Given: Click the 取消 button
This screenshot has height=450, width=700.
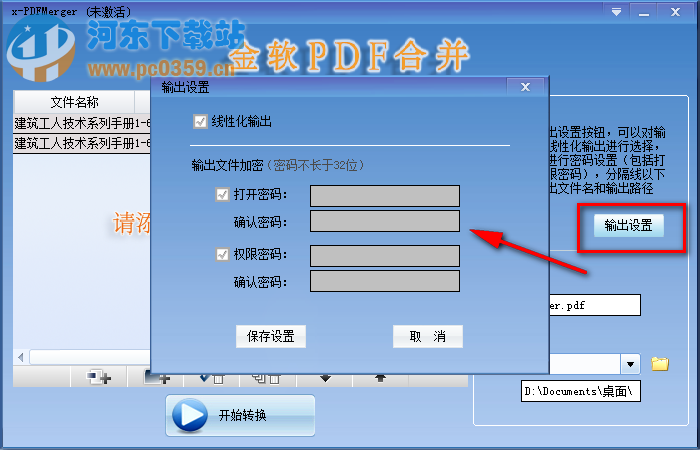Looking at the screenshot, I should [428, 336].
